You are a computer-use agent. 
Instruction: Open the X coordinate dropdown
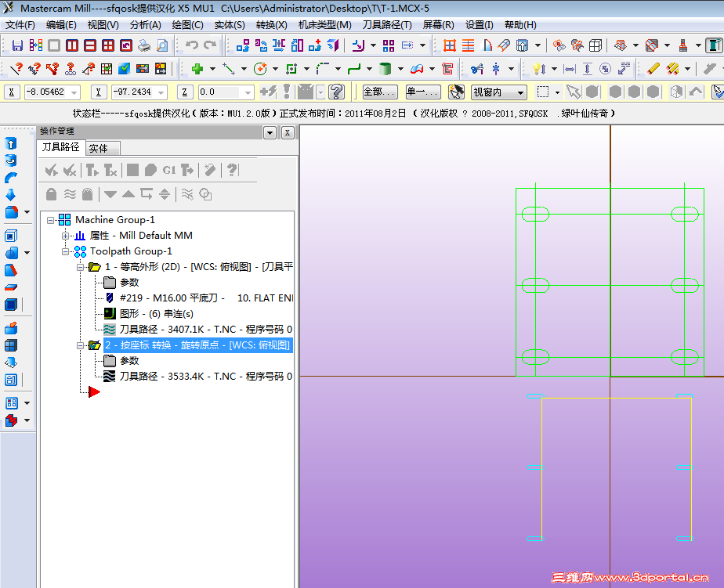click(x=74, y=92)
